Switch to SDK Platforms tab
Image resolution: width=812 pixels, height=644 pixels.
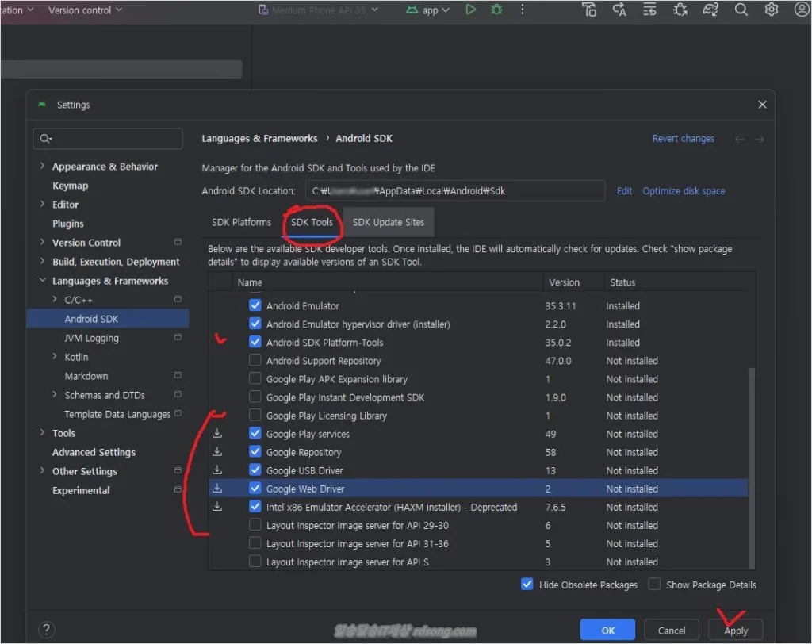coord(241,222)
